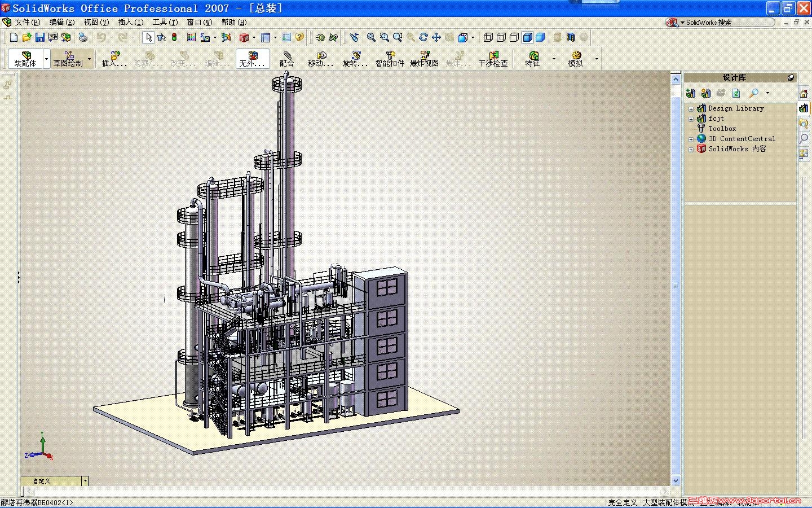Toggle Wireframe display mode
Viewport: 812px width, 508px height.
pos(488,37)
